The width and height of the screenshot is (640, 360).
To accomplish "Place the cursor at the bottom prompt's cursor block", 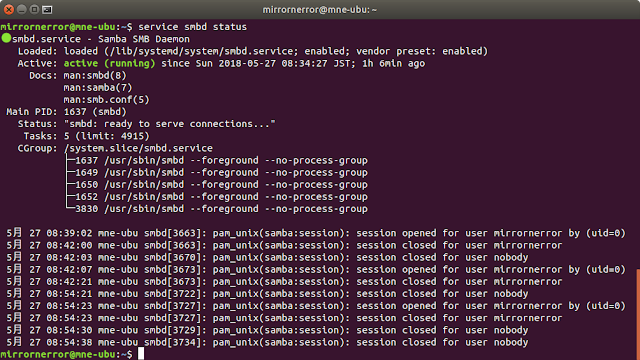I will [141, 353].
